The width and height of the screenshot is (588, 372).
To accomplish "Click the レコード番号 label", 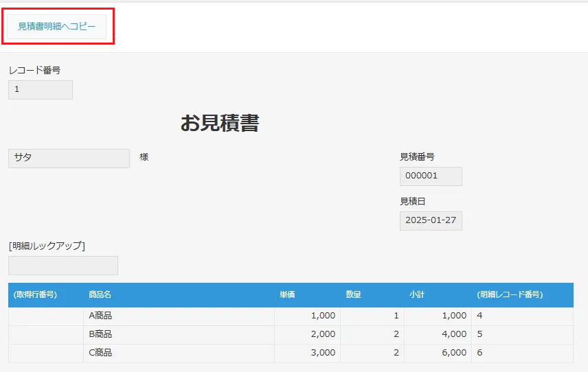I will [x=34, y=71].
